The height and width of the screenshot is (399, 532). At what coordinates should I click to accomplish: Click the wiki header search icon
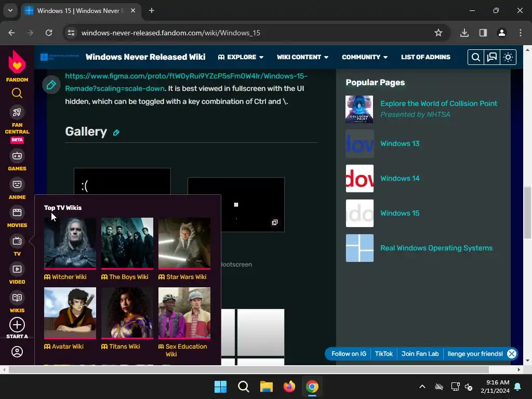coord(476,57)
